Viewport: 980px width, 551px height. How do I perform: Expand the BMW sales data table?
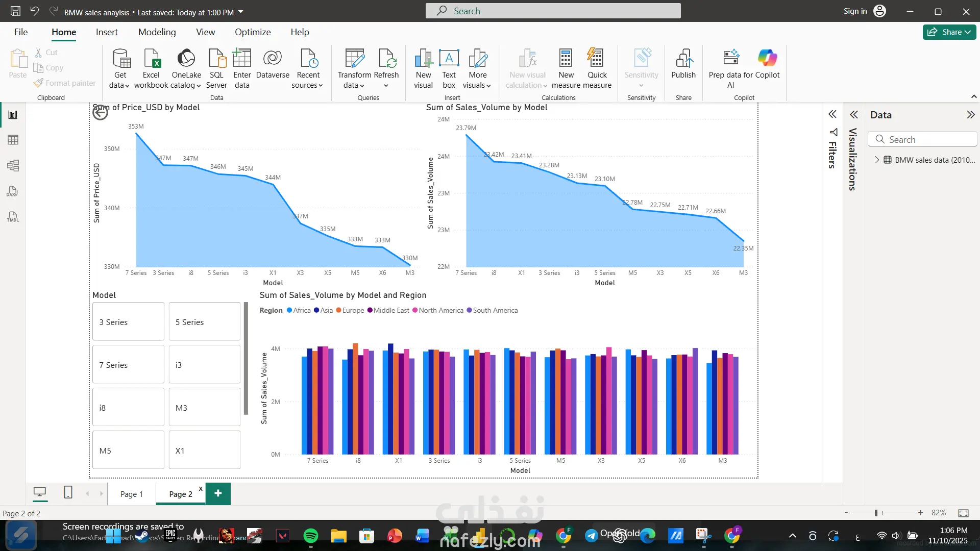point(877,160)
